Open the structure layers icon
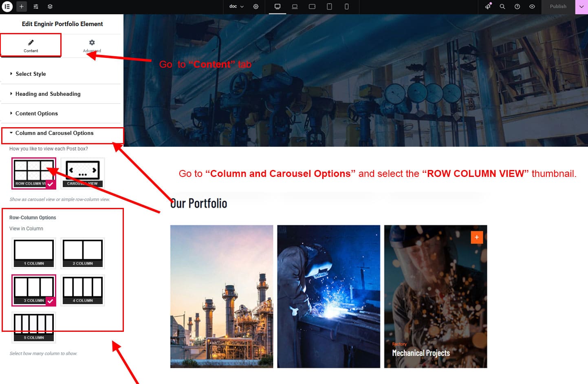The width and height of the screenshot is (588, 384). tap(50, 7)
